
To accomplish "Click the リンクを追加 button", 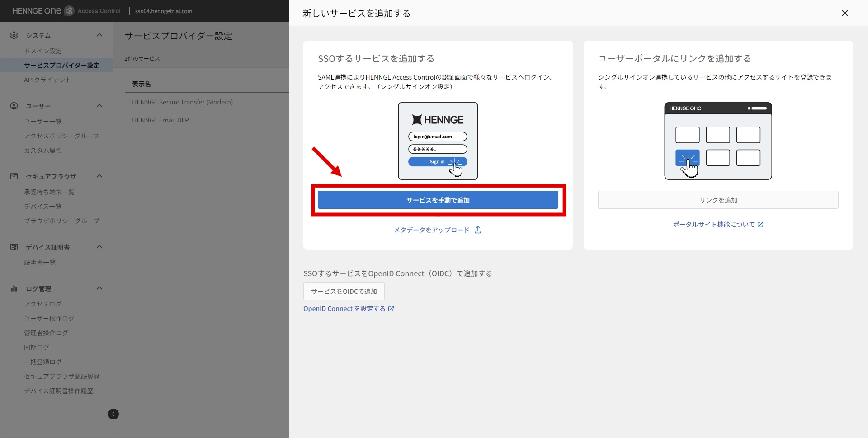I will [718, 200].
